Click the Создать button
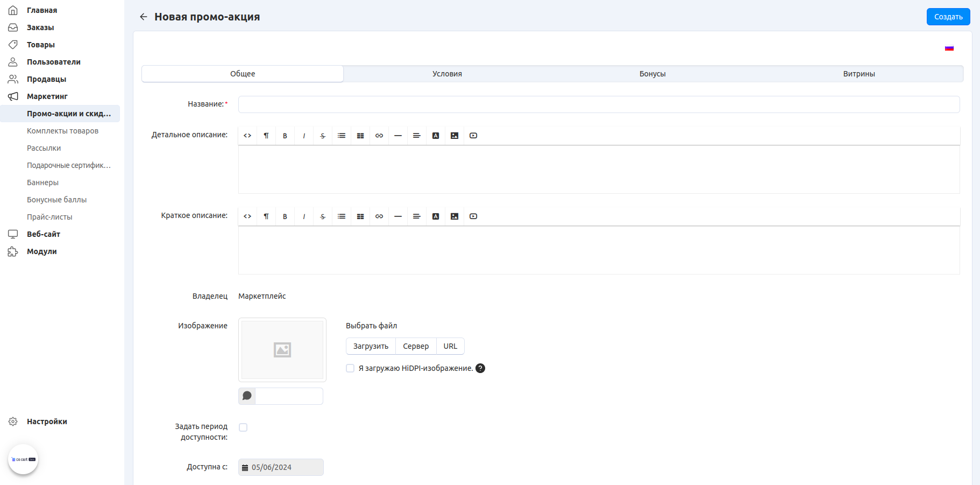Image resolution: width=980 pixels, height=485 pixels. click(948, 17)
